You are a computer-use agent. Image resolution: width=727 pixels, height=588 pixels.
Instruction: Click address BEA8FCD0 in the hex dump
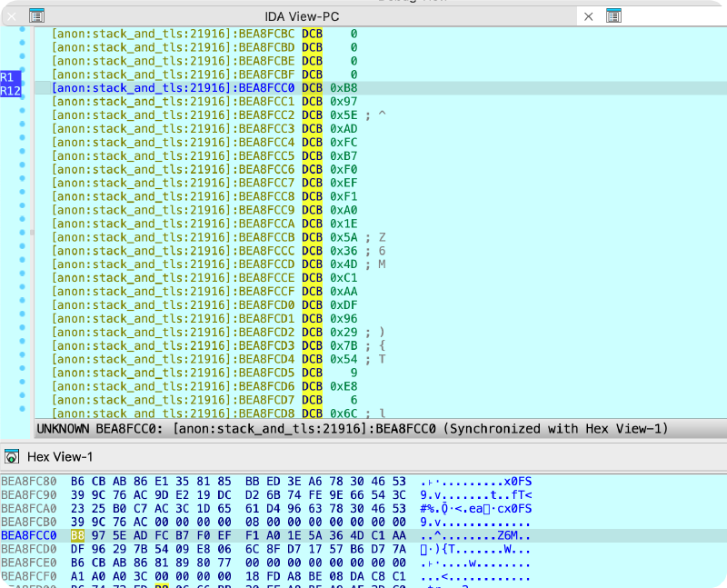28,550
